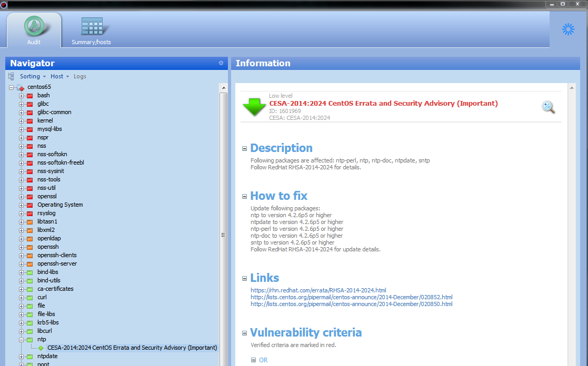588x366 pixels.
Task: Select the bind-utils tree item
Action: click(49, 281)
